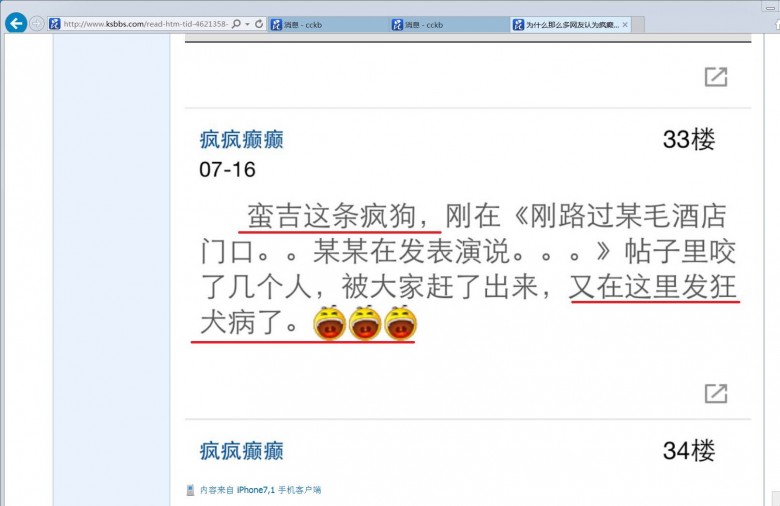Expand the address bar dropdown arrow
The image size is (780, 506).
tap(247, 24)
